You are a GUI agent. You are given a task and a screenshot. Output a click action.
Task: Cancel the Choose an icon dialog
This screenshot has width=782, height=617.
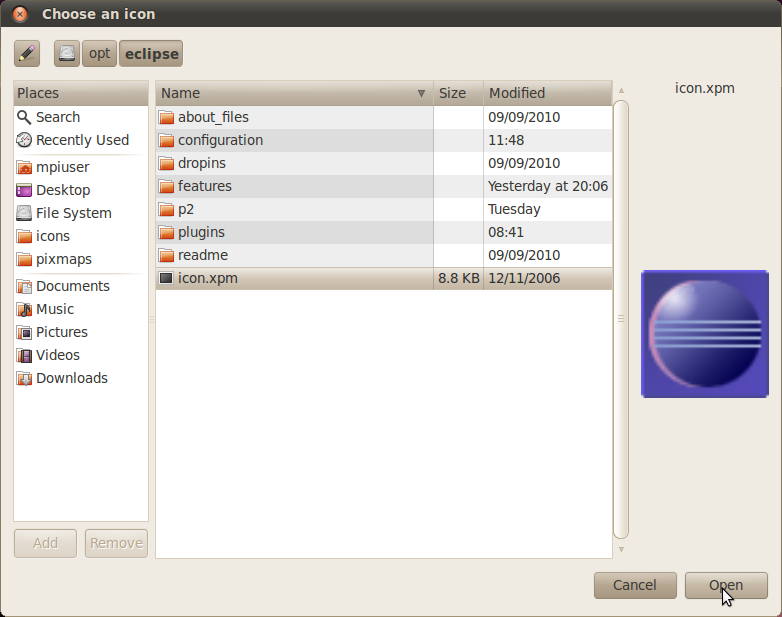tap(635, 585)
